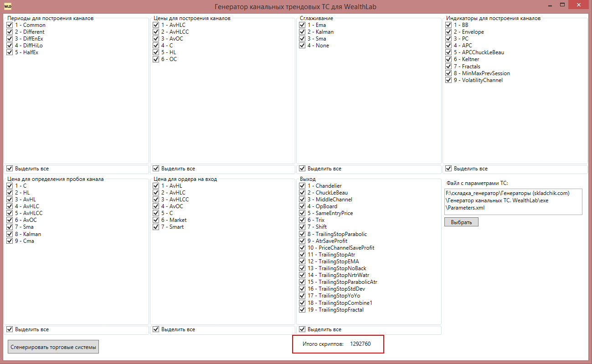Uncheck "7 - Sma" in the channel breakout price group
This screenshot has width=592, height=364.
tap(10, 227)
